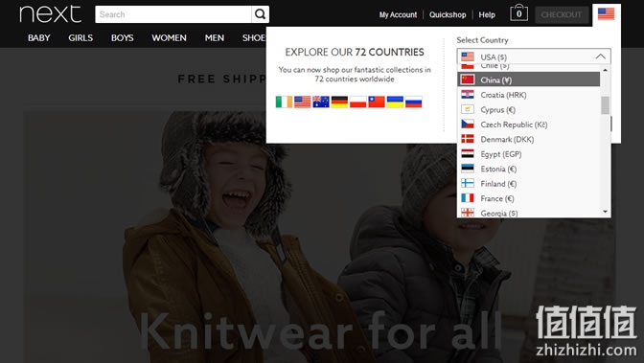Click the search magnifier icon
Screen dimensions: 644x363
(260, 14)
